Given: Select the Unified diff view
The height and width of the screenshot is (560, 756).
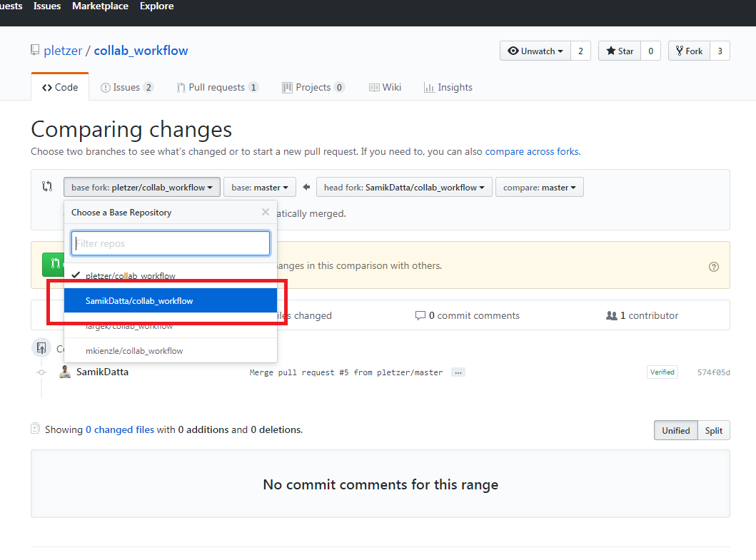Looking at the screenshot, I should click(676, 430).
